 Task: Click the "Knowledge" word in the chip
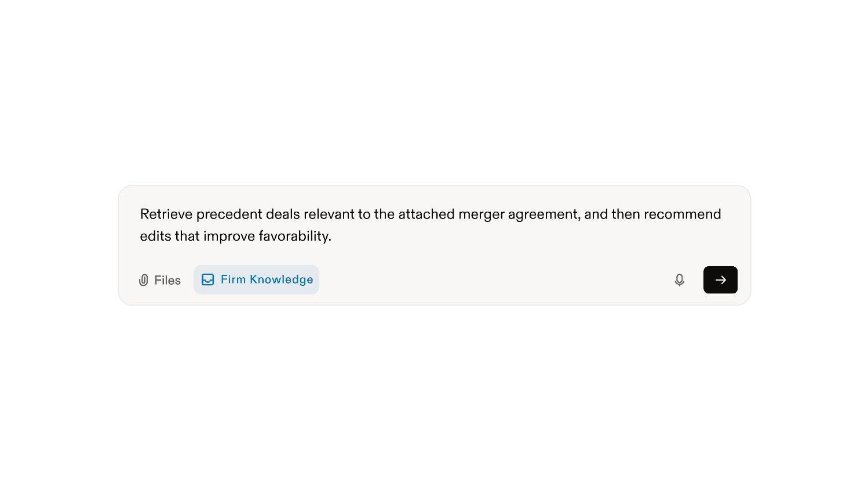point(281,280)
